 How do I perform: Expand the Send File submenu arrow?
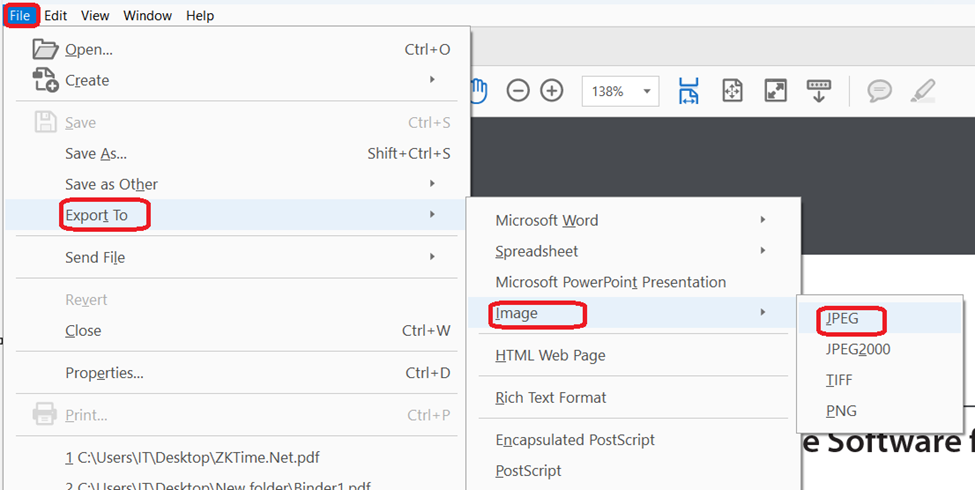(x=432, y=256)
